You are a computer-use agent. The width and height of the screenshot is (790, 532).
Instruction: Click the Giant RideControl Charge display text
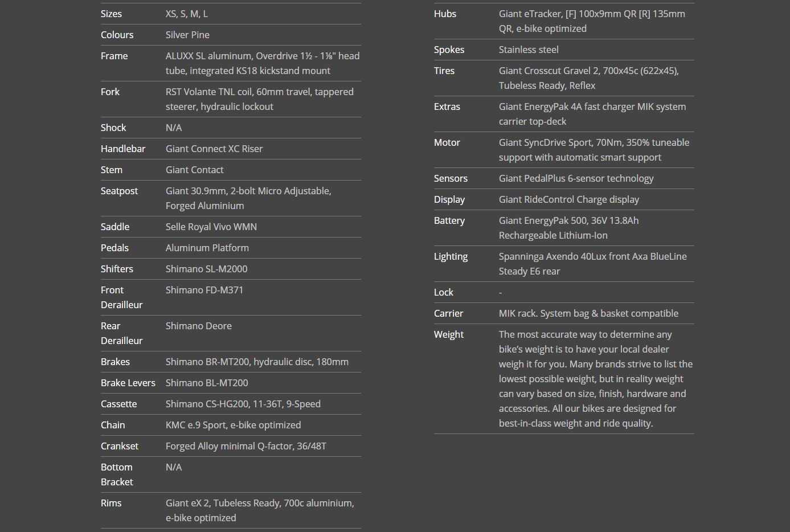click(568, 199)
